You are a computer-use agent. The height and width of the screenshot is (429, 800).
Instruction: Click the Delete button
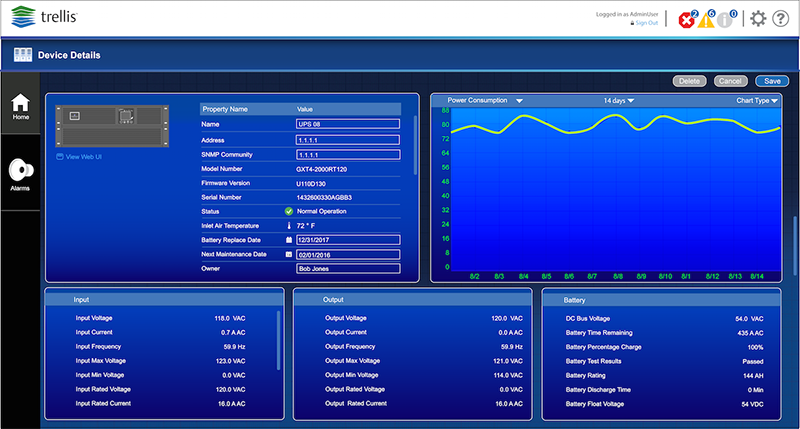click(689, 80)
